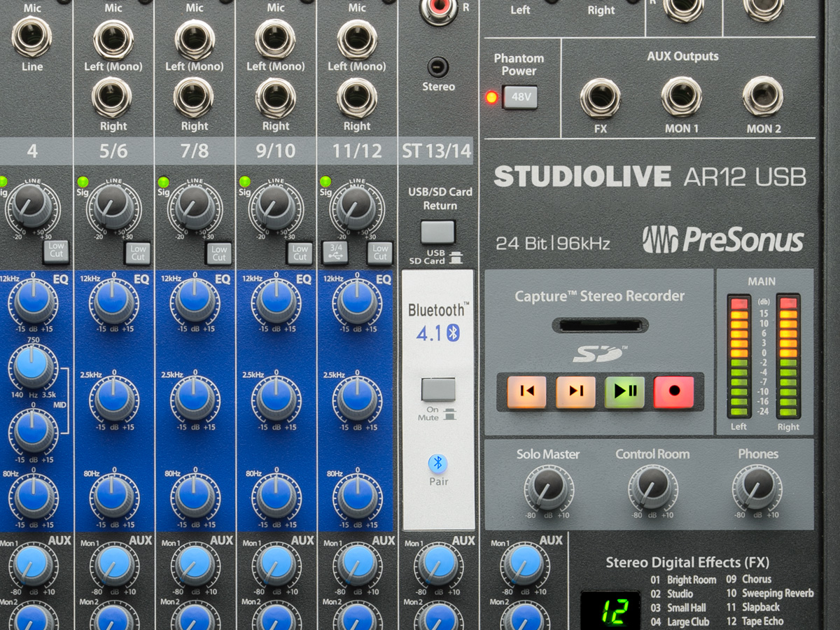Image resolution: width=840 pixels, height=630 pixels.
Task: Click the FX AUX output jack
Action: pos(600,97)
